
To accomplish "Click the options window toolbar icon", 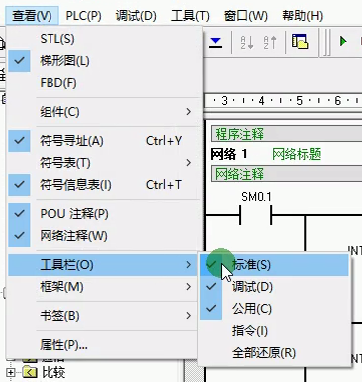I will 300,42.
